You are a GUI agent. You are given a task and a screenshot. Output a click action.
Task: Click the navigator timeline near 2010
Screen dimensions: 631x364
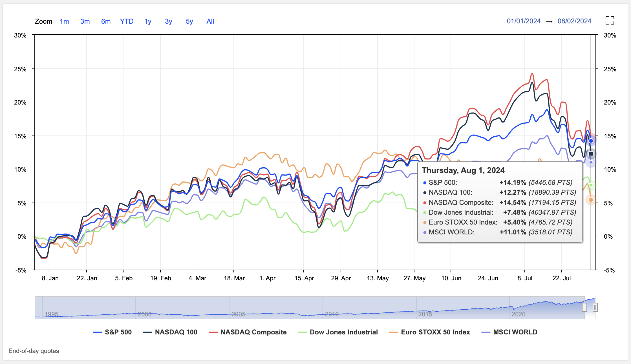332,314
